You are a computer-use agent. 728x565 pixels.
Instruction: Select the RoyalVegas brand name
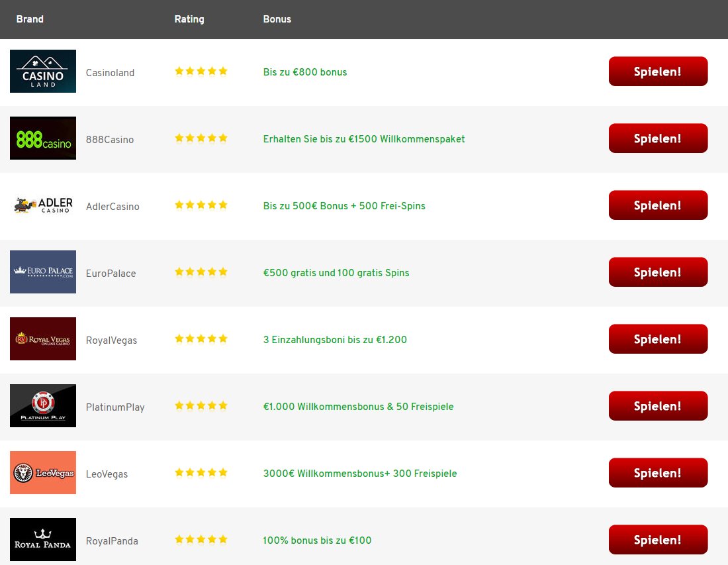click(x=111, y=340)
